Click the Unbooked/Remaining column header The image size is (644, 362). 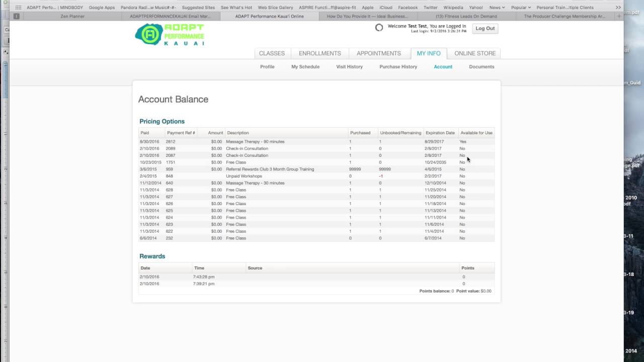400,133
